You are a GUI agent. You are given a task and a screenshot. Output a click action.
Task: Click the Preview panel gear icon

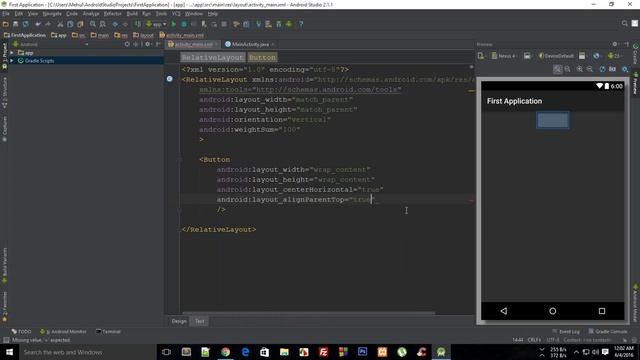[x=615, y=44]
